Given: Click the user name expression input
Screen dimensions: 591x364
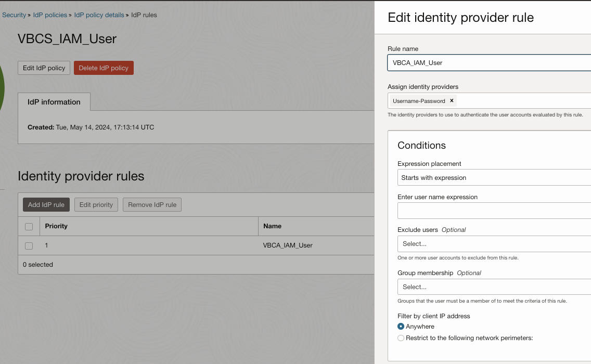Looking at the screenshot, I should [x=493, y=211].
